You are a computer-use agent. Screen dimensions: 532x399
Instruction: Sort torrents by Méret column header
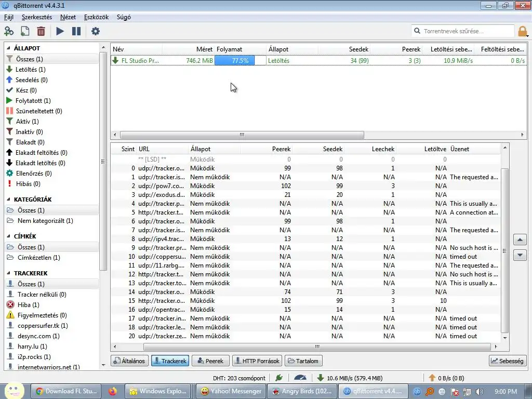188,49
